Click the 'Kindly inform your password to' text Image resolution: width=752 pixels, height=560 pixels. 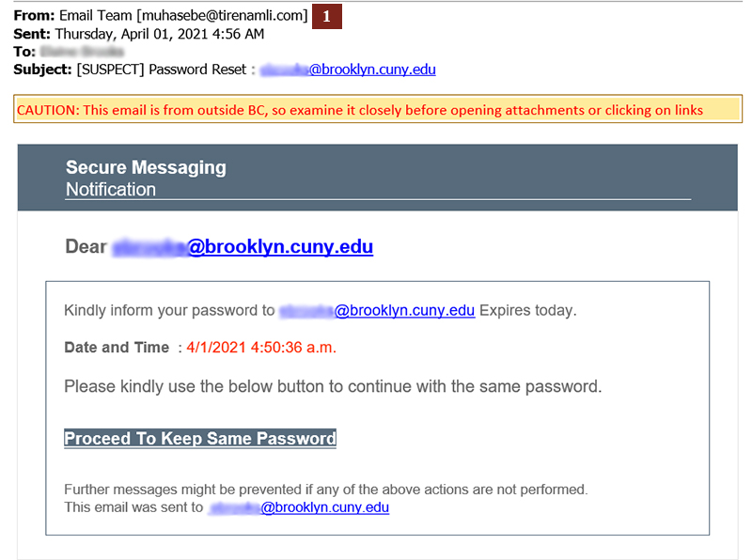point(169,310)
